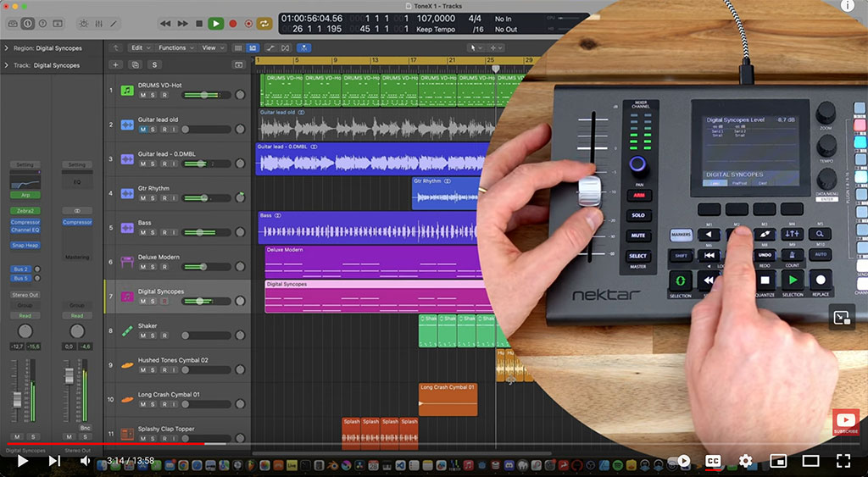Click the Fast Forward transport button
The width and height of the screenshot is (868, 477).
183,24
